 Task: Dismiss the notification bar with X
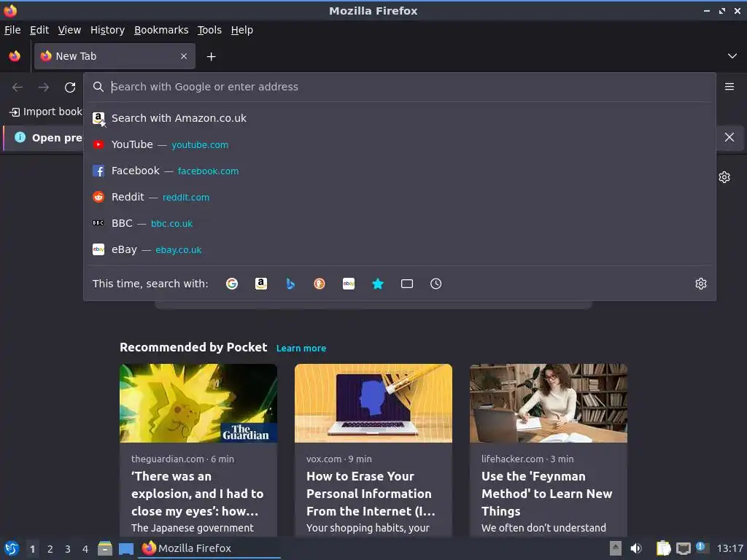729,137
